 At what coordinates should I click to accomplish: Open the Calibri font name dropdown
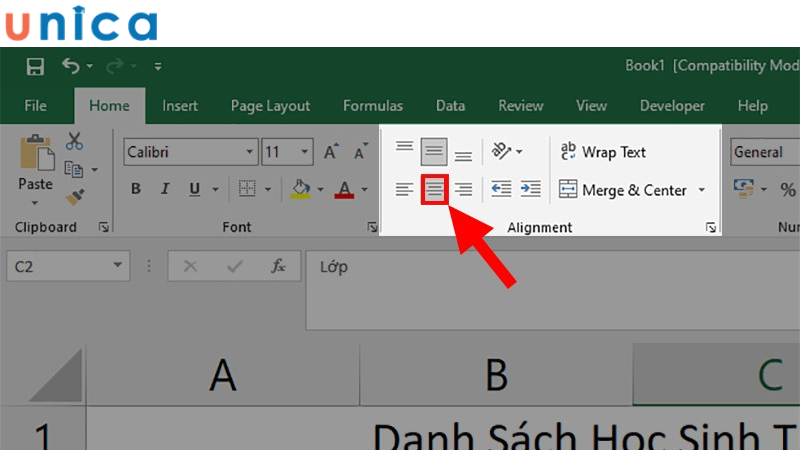(x=250, y=153)
